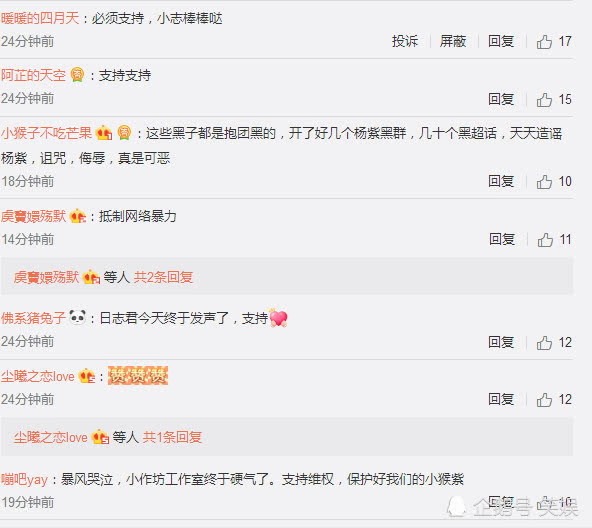Reply to 暖暖的四月天's comment
Image resolution: width=592 pixels, height=528 pixels.
click(x=501, y=41)
